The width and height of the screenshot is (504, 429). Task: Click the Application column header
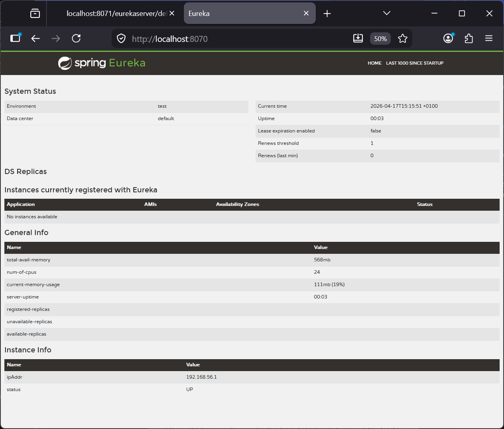21,204
